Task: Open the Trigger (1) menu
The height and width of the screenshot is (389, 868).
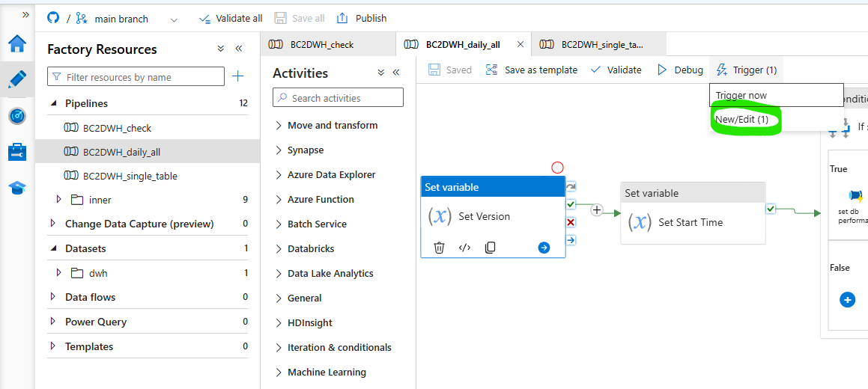Action: 746,70
